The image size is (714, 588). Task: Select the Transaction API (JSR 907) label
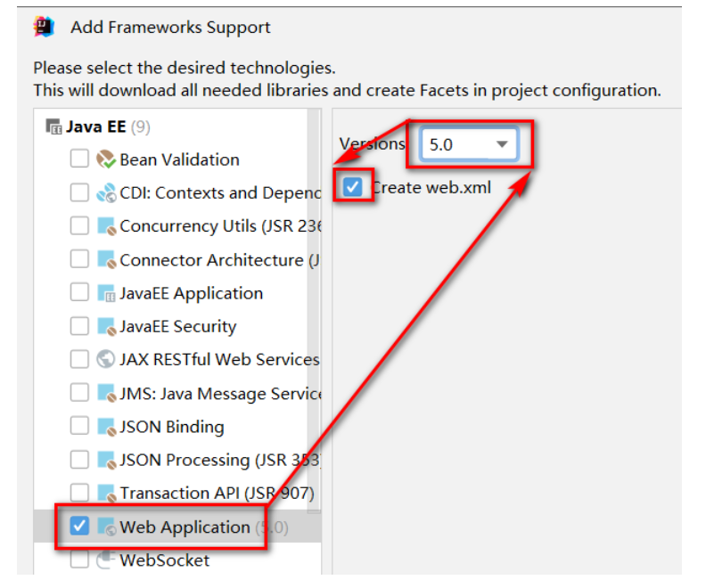point(217,494)
